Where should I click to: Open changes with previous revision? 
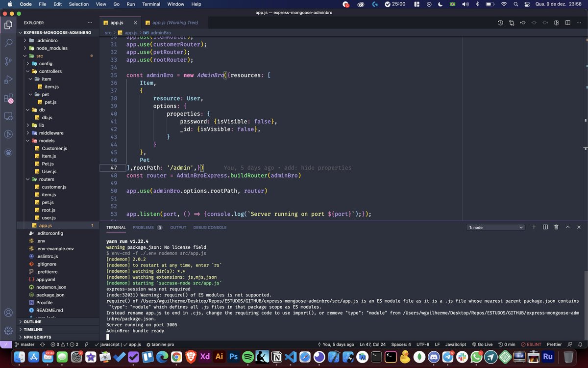pyautogui.click(x=523, y=23)
